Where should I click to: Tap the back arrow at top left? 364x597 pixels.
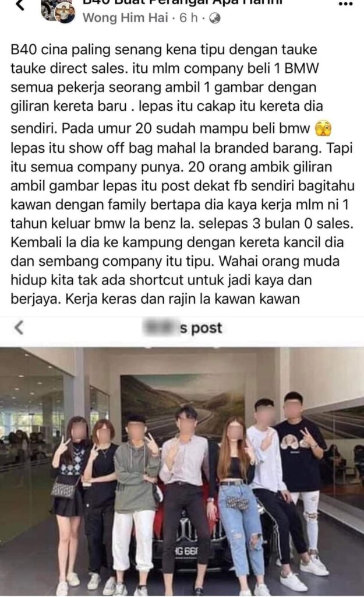click(x=20, y=5)
